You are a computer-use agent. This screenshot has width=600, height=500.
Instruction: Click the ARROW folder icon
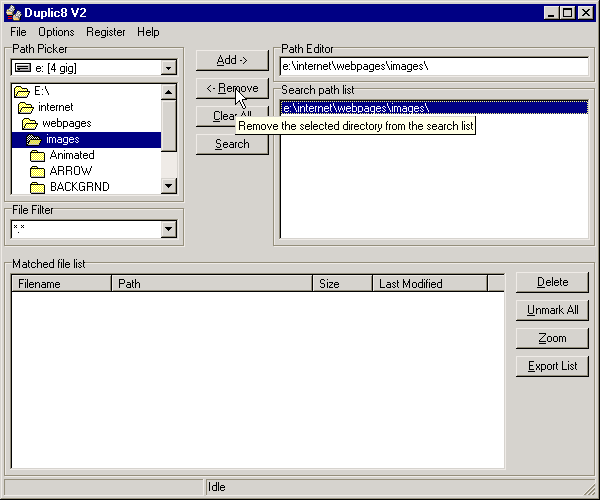(37, 171)
